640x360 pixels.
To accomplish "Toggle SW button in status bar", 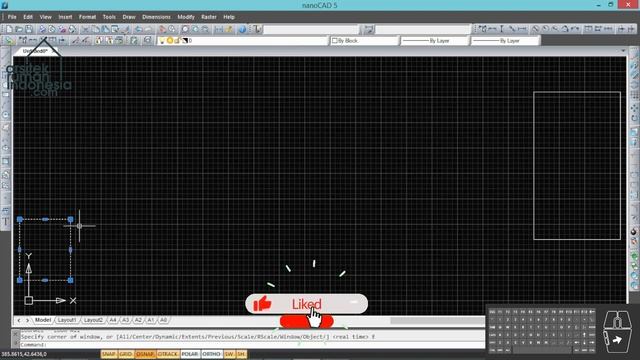I will 229,354.
